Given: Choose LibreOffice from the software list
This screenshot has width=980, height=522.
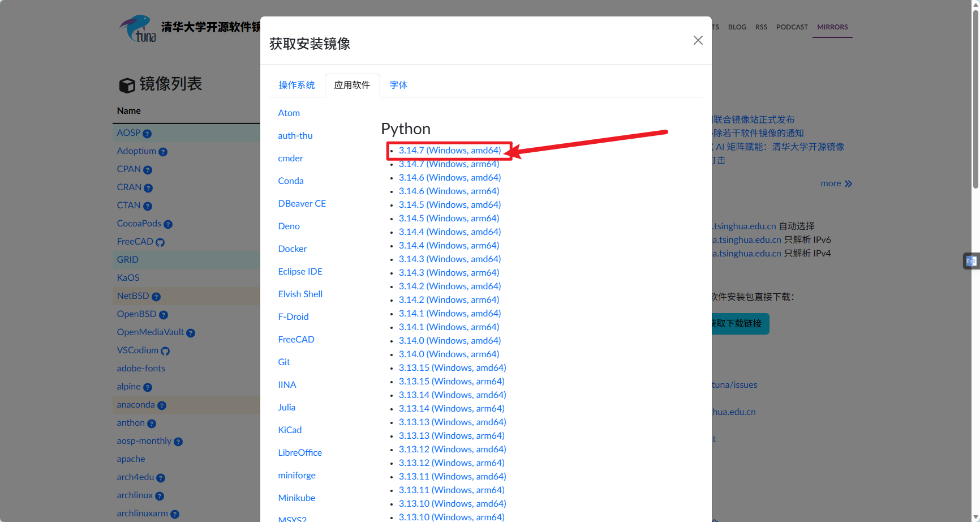Looking at the screenshot, I should [x=300, y=453].
